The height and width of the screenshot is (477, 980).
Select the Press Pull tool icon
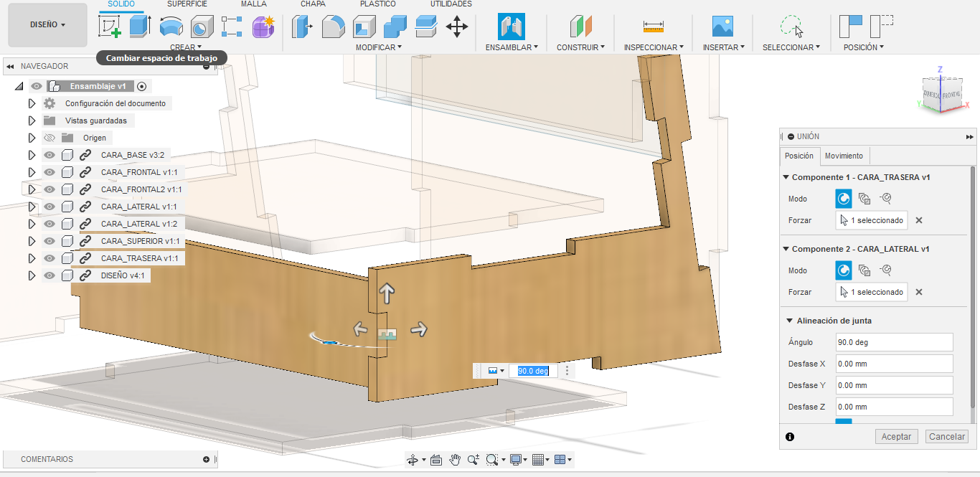point(302,27)
